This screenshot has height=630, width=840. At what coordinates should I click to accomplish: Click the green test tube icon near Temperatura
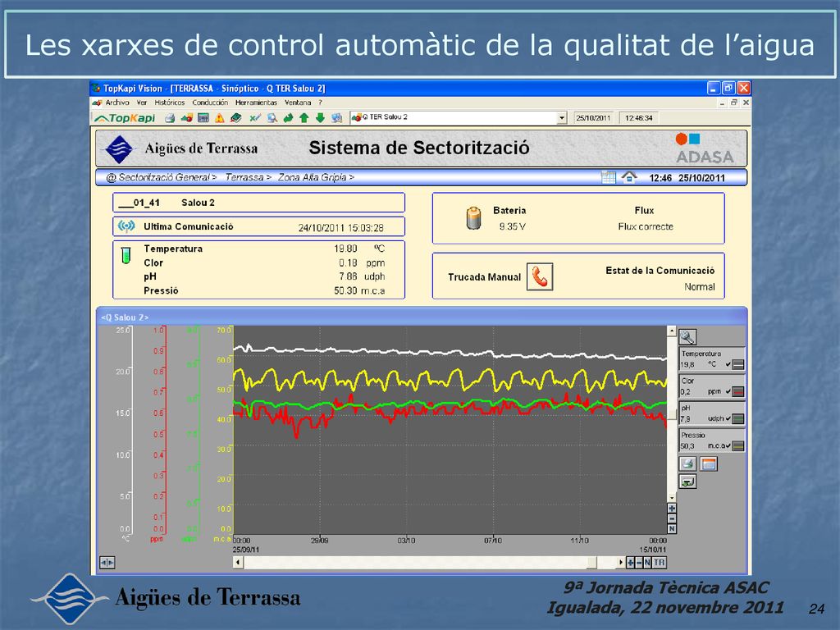126,256
